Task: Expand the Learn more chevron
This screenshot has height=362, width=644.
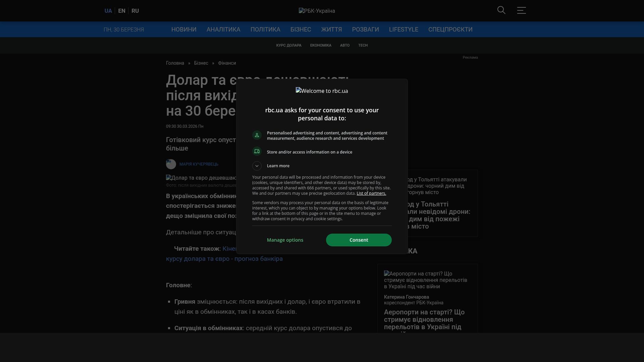Action: 257,166
